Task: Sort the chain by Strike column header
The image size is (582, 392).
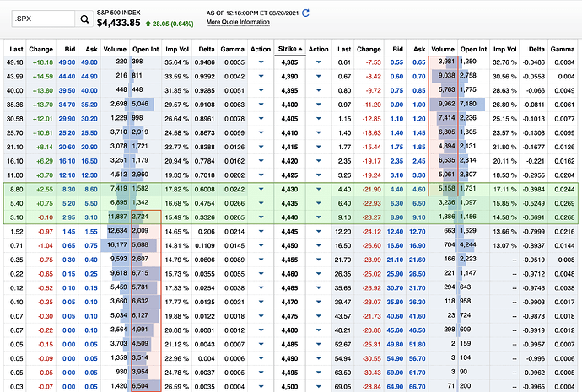Action: (x=288, y=49)
